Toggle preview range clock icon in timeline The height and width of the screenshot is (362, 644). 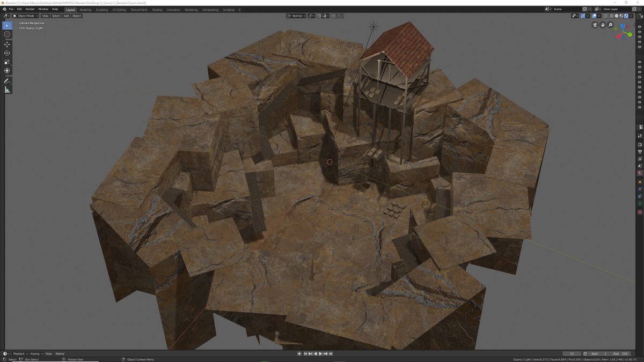[586, 354]
